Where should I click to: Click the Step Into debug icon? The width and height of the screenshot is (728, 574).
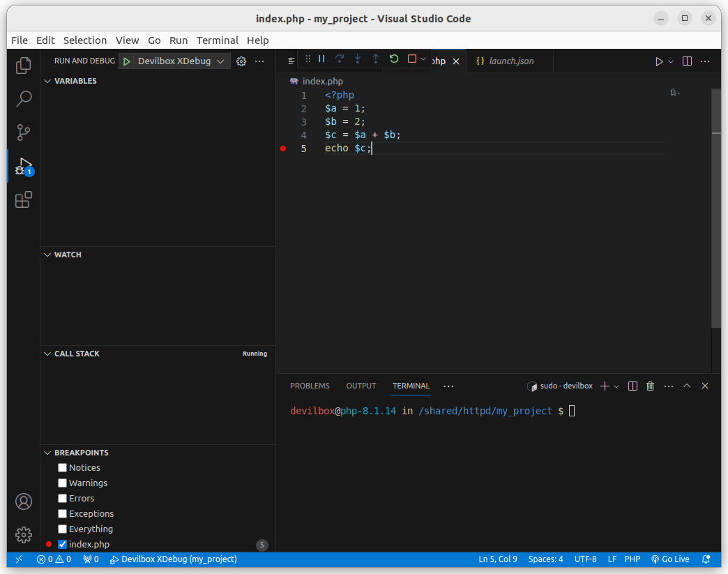coord(357,59)
